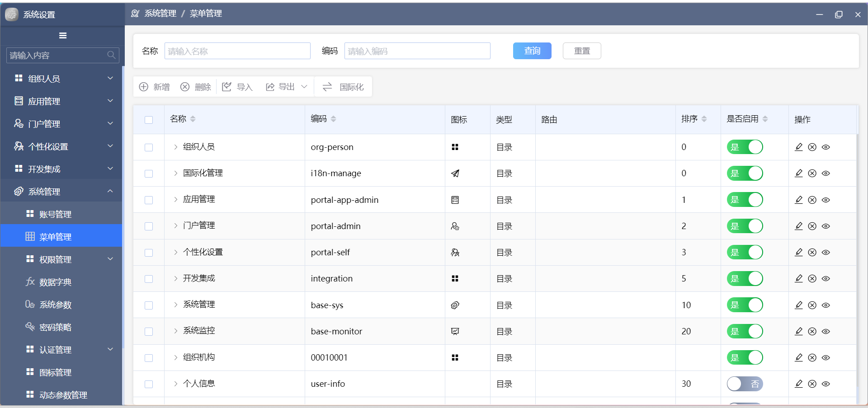The image size is (868, 408).
Task: Click edit pencil icon for 组织人员 row
Action: (799, 147)
